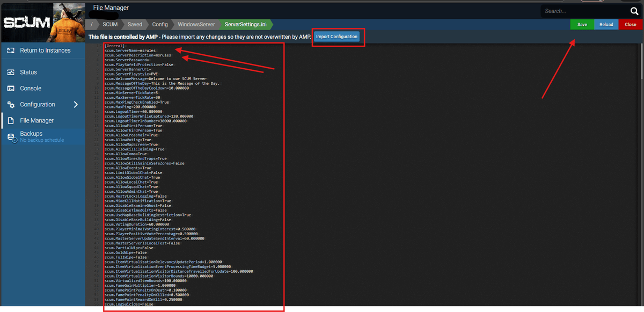Click the scum.ServerName=msrules line
The width and height of the screenshot is (644, 312).
coord(130,50)
